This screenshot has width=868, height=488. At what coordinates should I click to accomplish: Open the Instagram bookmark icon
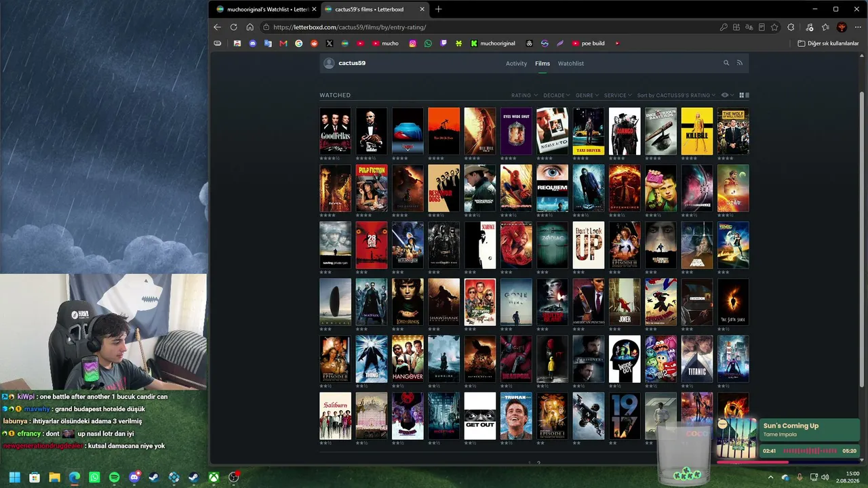click(412, 43)
